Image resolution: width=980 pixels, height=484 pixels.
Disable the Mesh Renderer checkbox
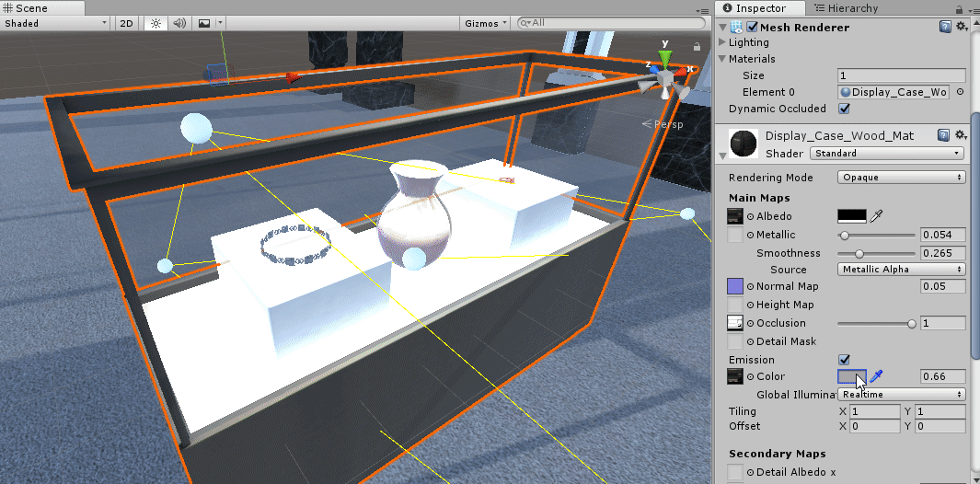[753, 27]
